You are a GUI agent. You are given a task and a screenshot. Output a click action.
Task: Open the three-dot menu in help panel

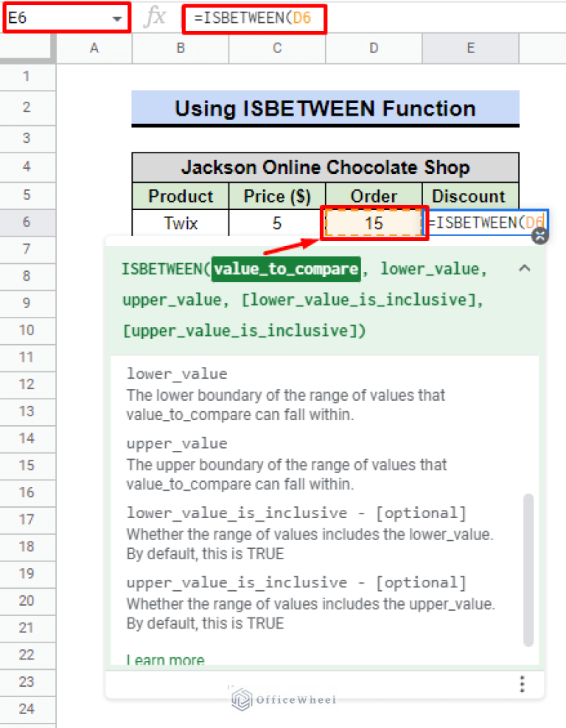(522, 683)
